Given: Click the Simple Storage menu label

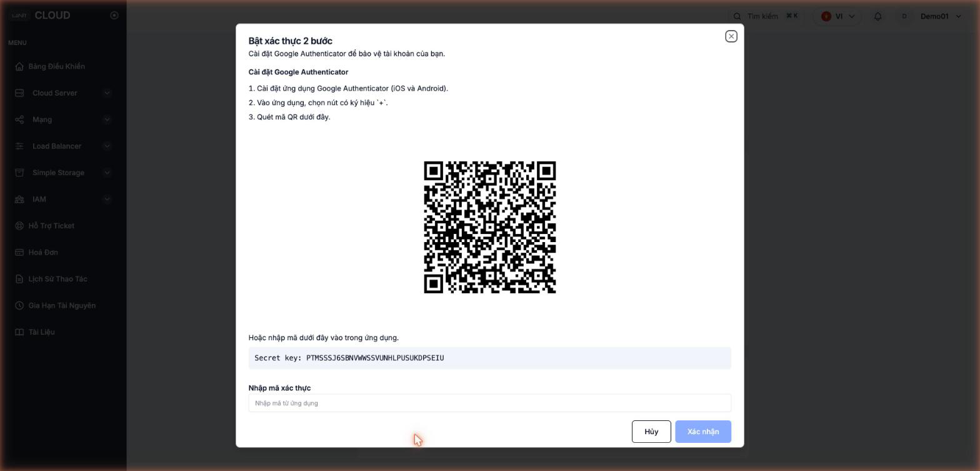Looking at the screenshot, I should 58,173.
